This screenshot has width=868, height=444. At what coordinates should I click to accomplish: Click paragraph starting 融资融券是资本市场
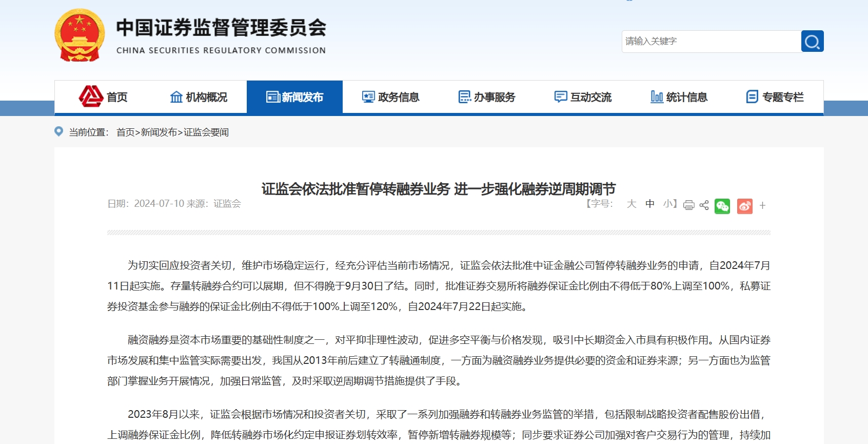point(439,360)
